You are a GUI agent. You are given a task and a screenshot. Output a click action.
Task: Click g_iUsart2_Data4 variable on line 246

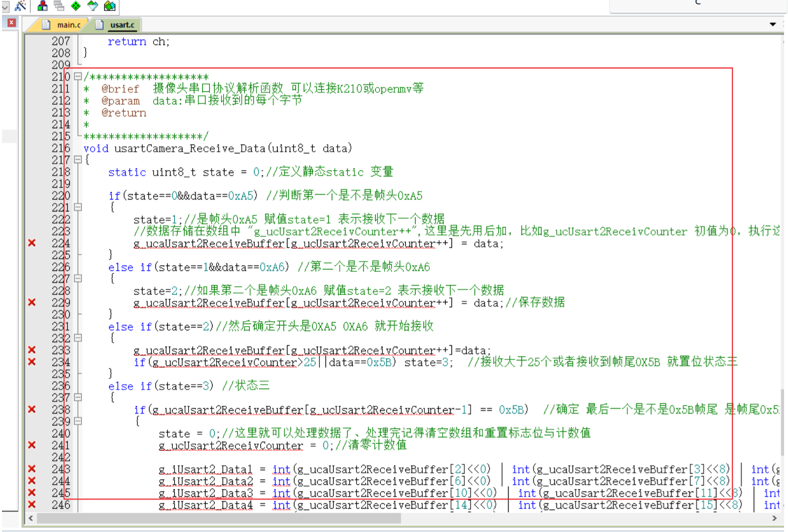[x=205, y=504]
